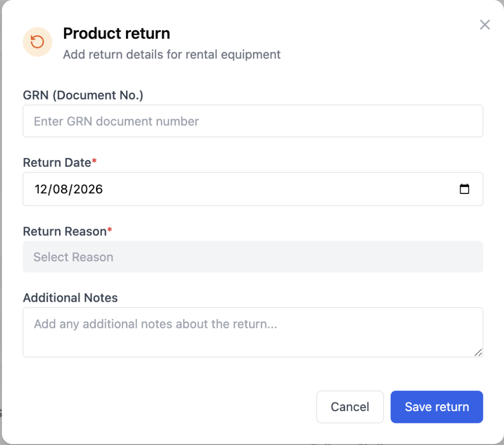Click the orange return arrow icon
This screenshot has height=445, width=504.
pos(37,42)
